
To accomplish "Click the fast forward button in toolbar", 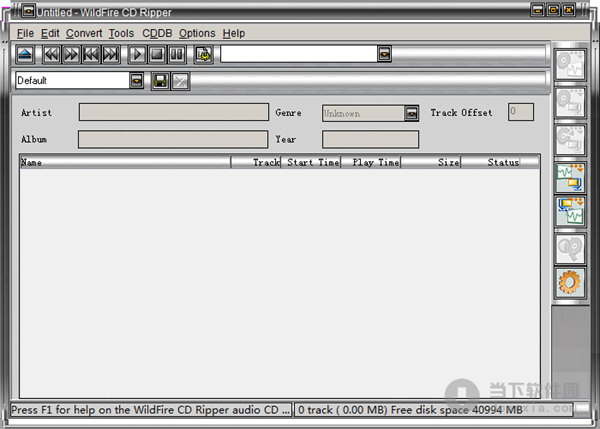I will tap(71, 54).
